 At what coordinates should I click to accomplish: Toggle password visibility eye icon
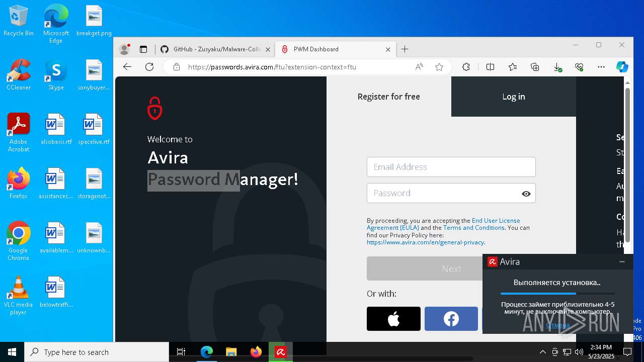526,194
